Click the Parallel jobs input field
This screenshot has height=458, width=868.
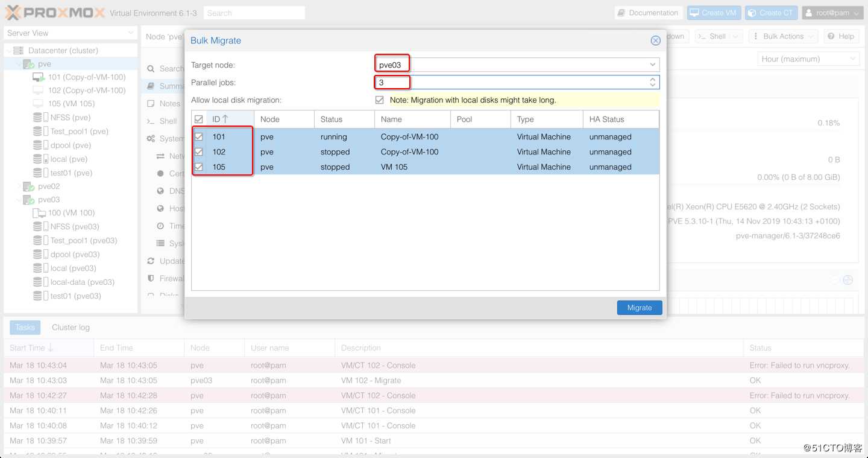[x=510, y=82]
